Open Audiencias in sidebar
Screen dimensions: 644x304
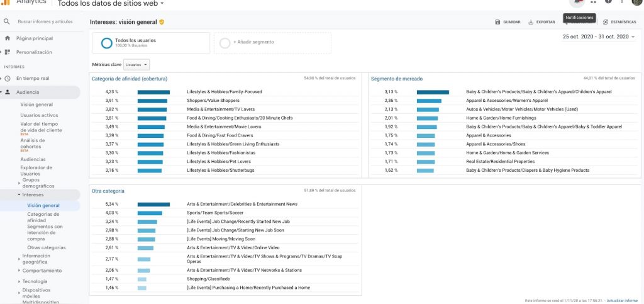33,159
